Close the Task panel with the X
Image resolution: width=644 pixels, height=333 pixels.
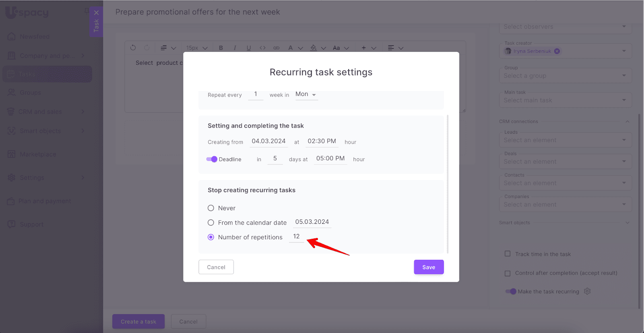coord(96,13)
